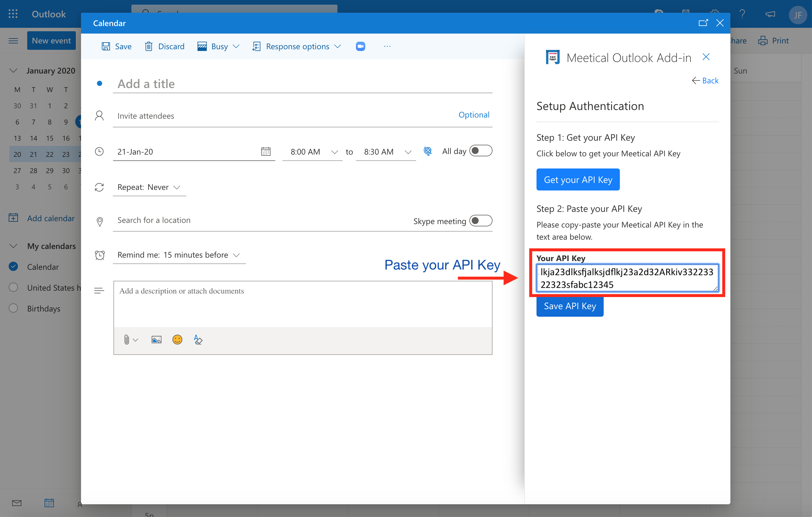
Task: Open the Busy status dropdown
Action: click(x=218, y=46)
